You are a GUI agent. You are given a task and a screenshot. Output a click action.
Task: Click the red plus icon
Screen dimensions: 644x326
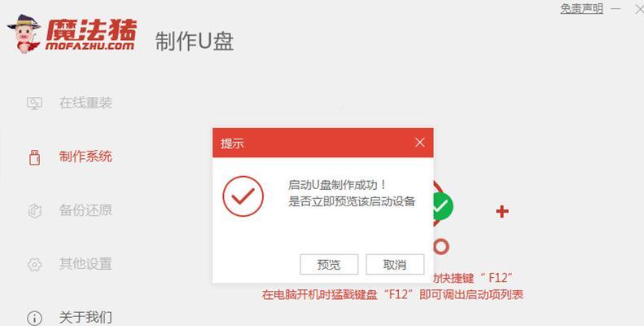pyautogui.click(x=502, y=212)
